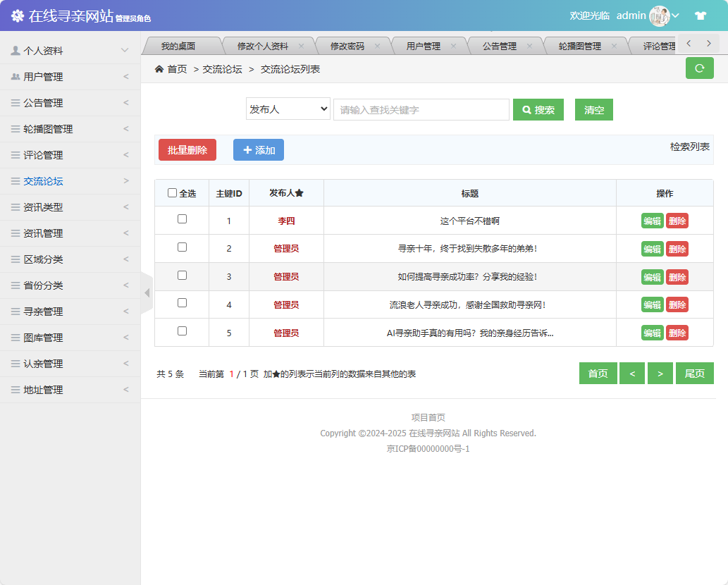Switch to the 用户管理 tab
This screenshot has width=728, height=585.
click(x=424, y=44)
